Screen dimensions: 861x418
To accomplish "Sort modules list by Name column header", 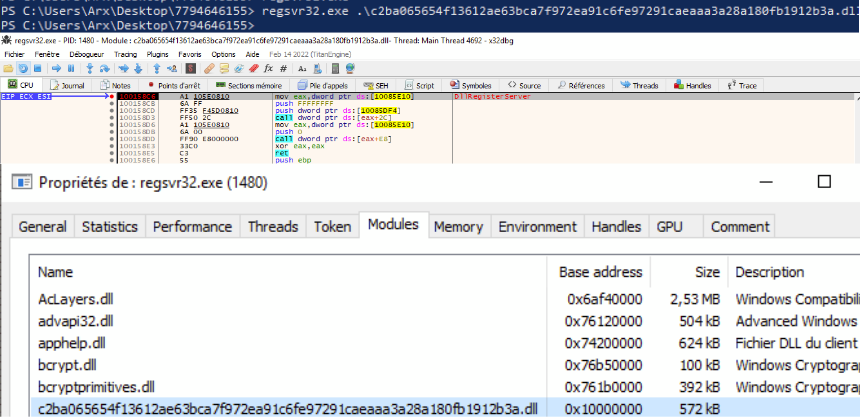I will tap(56, 272).
